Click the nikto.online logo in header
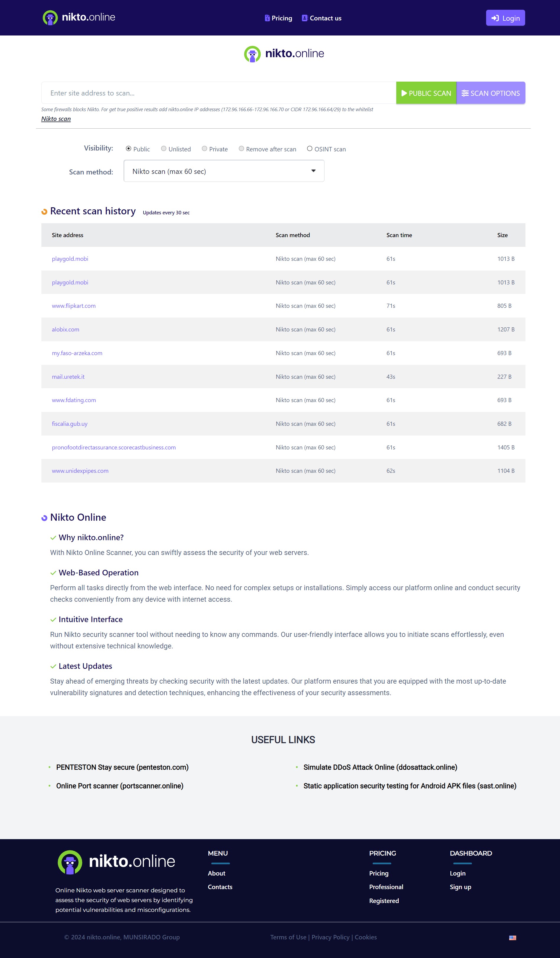This screenshot has height=958, width=560. click(x=79, y=17)
